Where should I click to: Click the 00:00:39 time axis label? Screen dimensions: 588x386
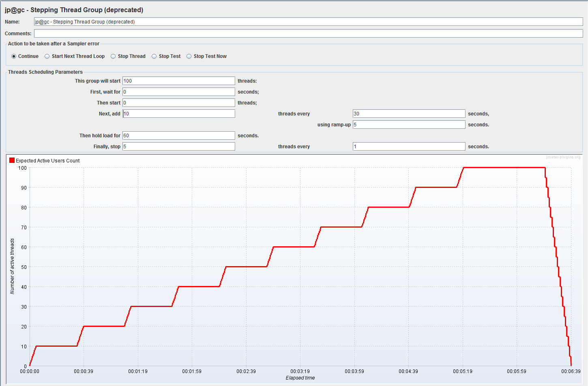[84, 371]
